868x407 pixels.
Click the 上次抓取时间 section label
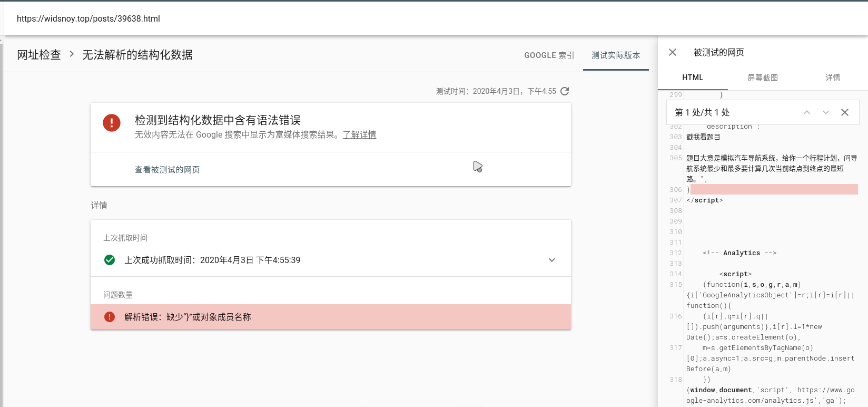tap(125, 238)
